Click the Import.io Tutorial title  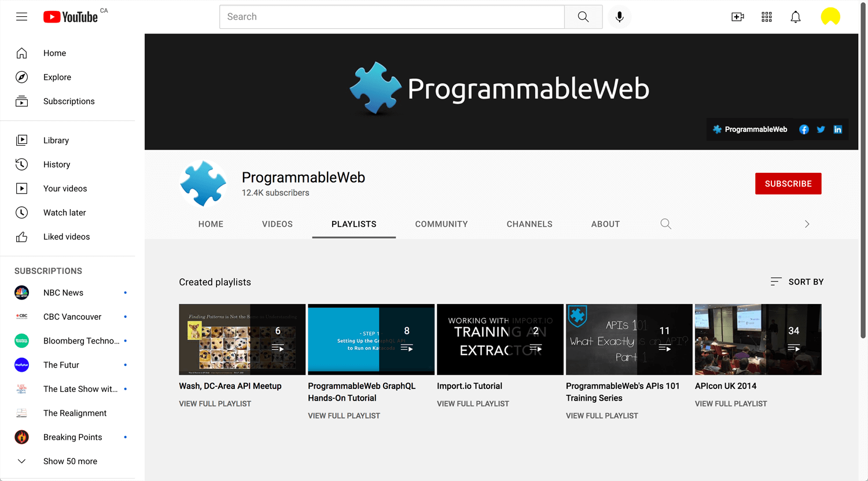click(x=469, y=386)
